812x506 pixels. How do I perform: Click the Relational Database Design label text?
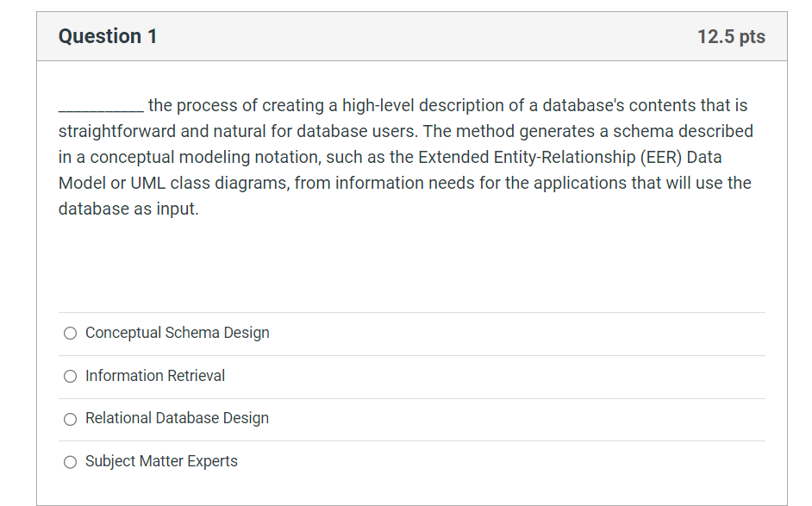[177, 419]
